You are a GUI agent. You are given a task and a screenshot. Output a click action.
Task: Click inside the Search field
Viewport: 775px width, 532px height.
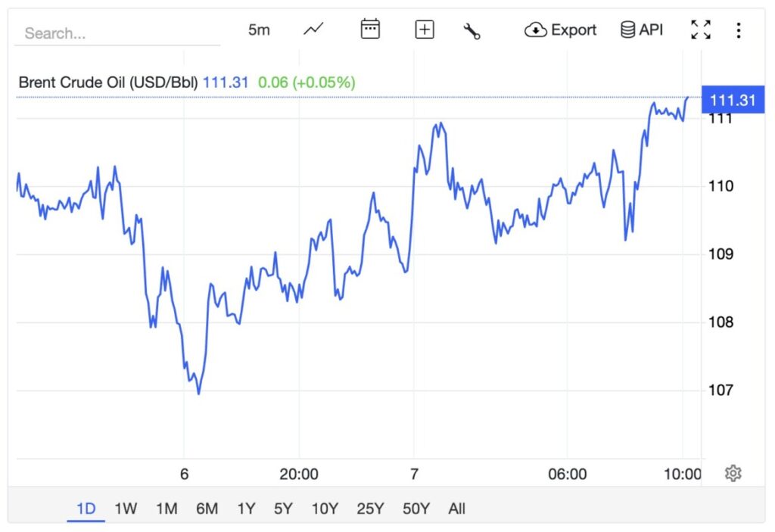coord(114,33)
